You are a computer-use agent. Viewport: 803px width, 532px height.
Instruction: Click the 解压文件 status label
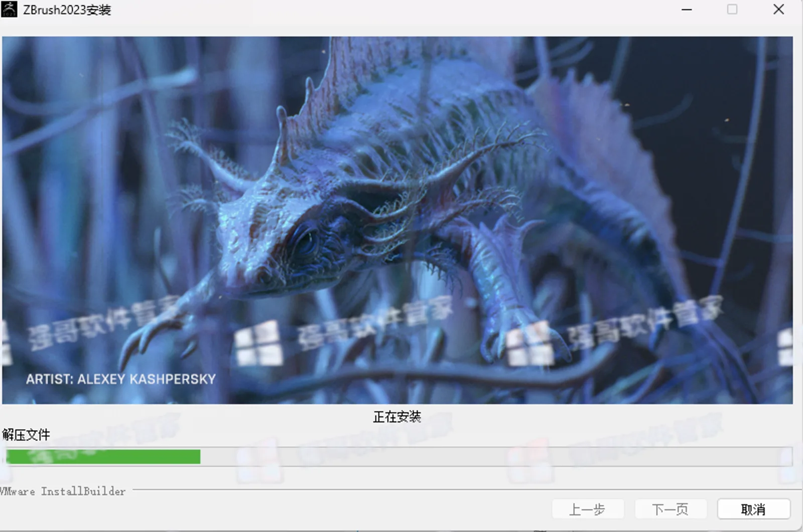point(26,435)
